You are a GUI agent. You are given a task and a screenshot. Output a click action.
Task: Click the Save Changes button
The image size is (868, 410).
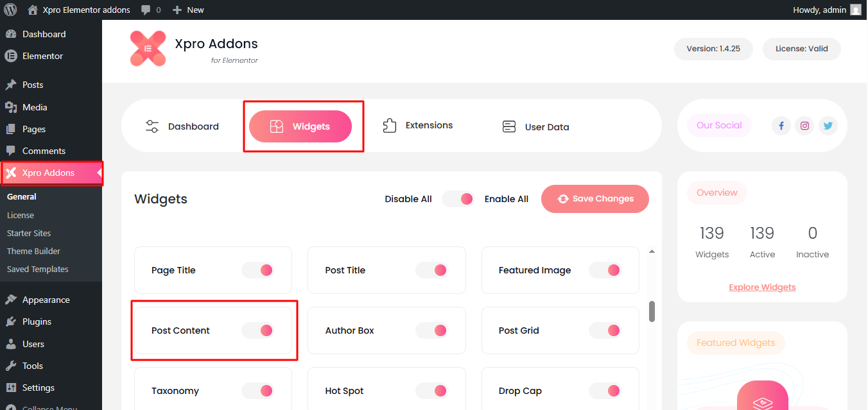tap(595, 199)
